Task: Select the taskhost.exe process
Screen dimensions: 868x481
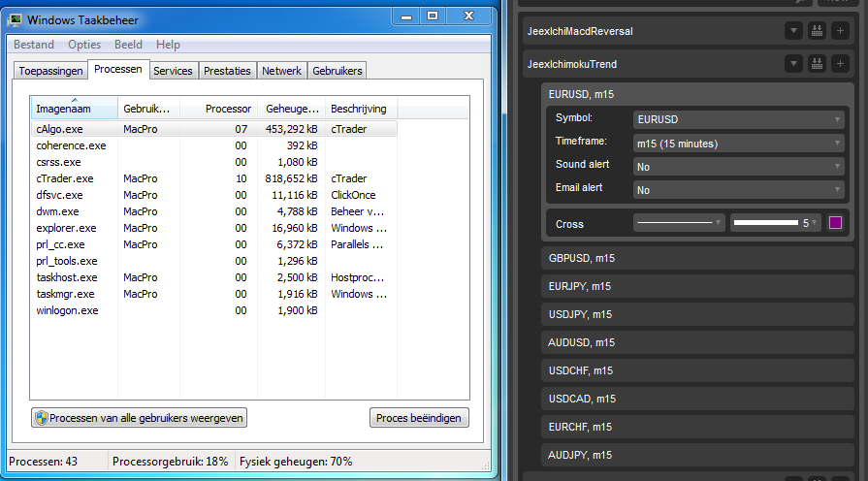Action: point(213,277)
